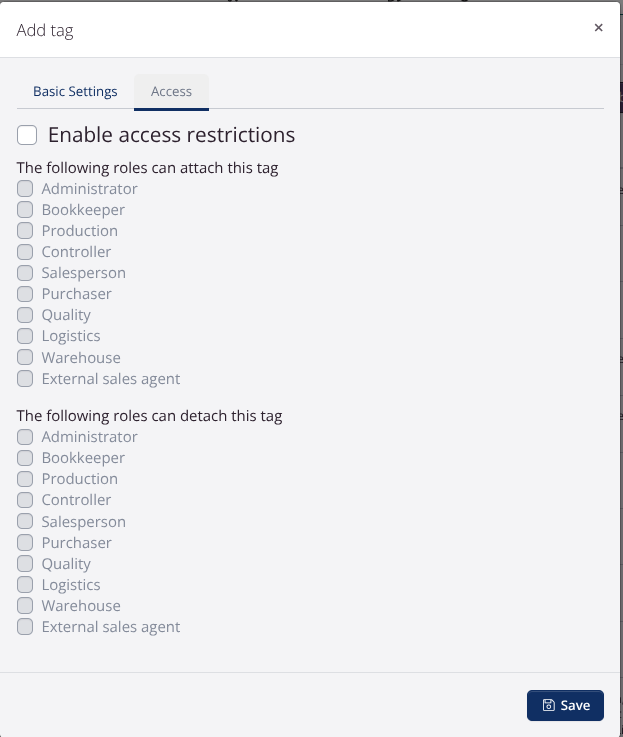Allow Salesperson to attach this tag
This screenshot has height=737, width=623.
[x=25, y=273]
